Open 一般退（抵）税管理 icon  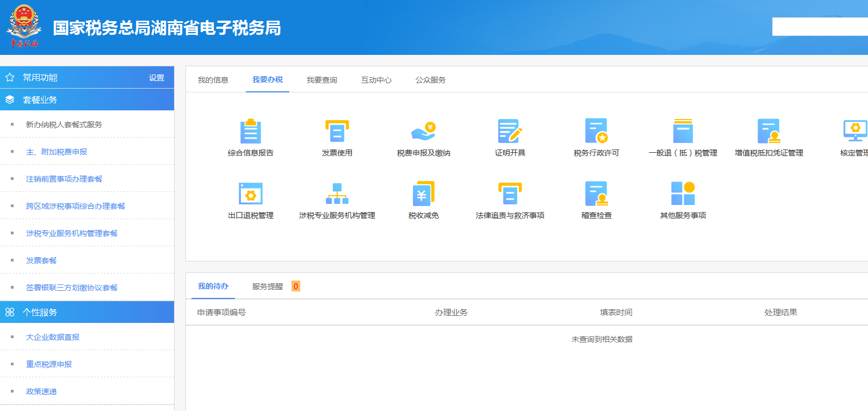point(683,131)
